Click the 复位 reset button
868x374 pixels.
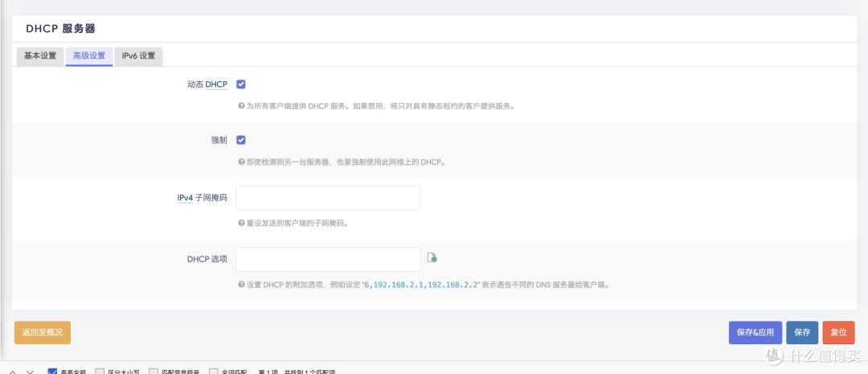[838, 332]
